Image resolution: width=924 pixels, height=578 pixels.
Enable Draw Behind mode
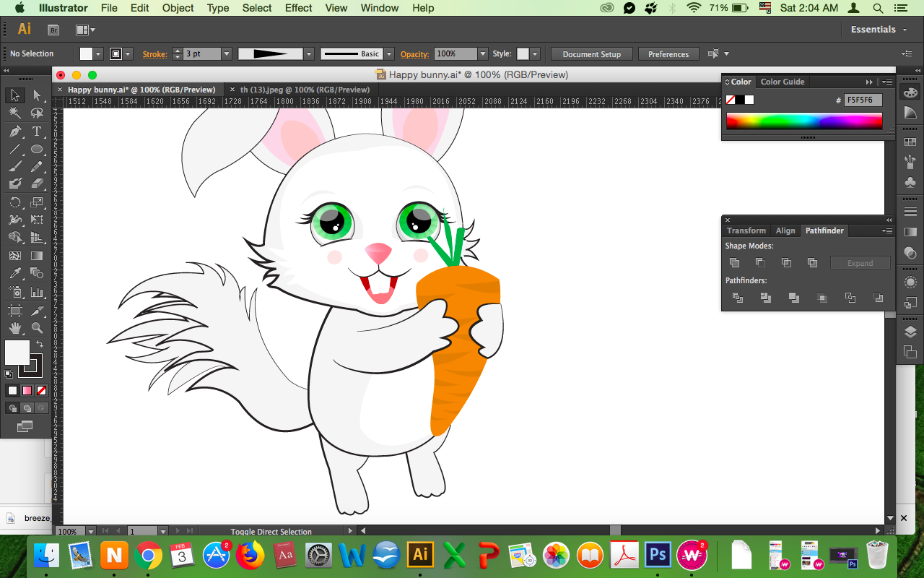pos(27,408)
